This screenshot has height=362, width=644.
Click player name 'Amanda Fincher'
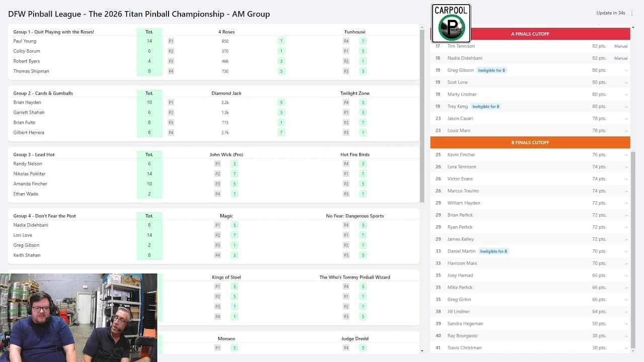tap(30, 184)
